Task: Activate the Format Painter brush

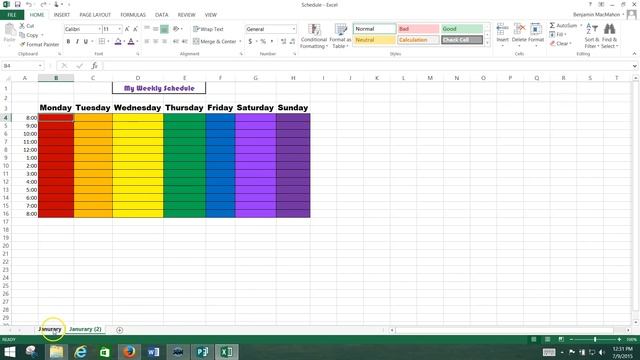Action: (x=39, y=44)
